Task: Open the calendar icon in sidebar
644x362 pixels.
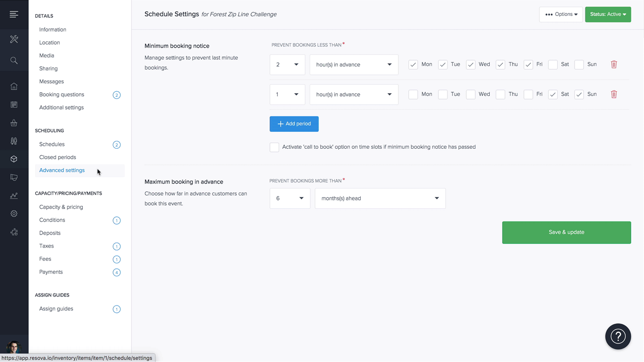Action: [x=14, y=104]
